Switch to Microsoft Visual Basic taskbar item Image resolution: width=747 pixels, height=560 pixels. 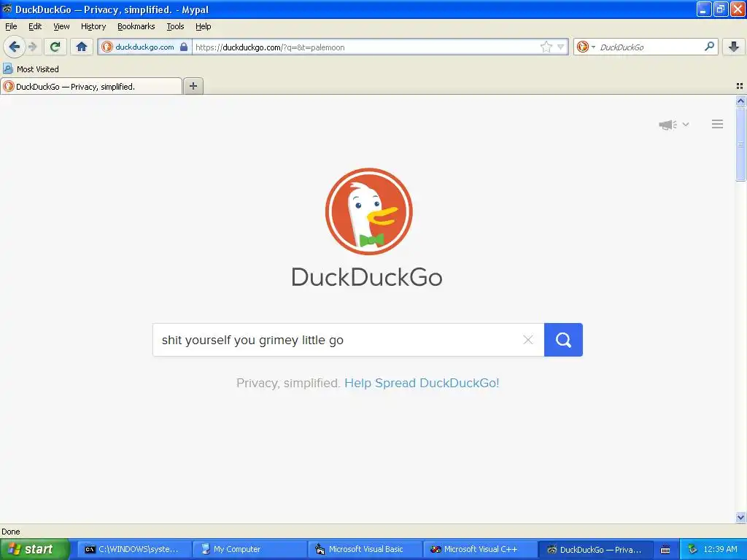click(x=365, y=549)
